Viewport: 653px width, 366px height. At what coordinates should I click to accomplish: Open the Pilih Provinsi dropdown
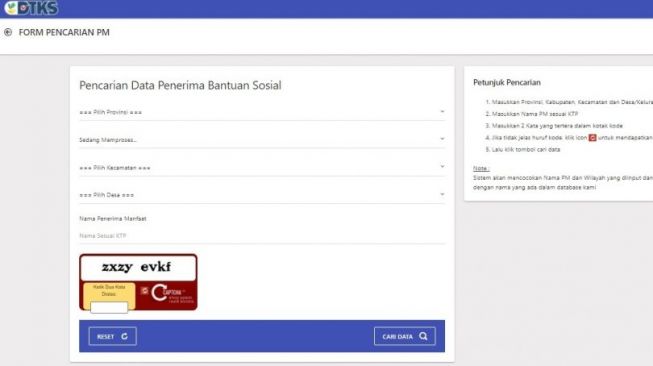point(262,112)
